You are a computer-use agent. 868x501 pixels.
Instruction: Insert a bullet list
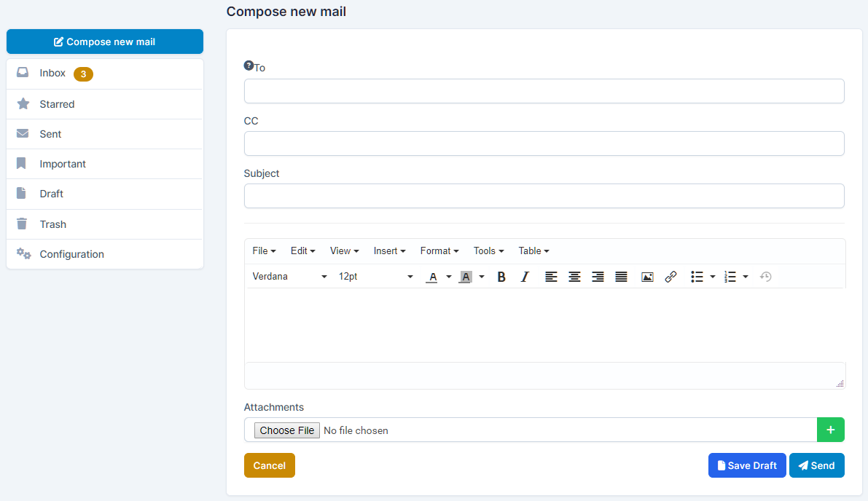pos(697,277)
